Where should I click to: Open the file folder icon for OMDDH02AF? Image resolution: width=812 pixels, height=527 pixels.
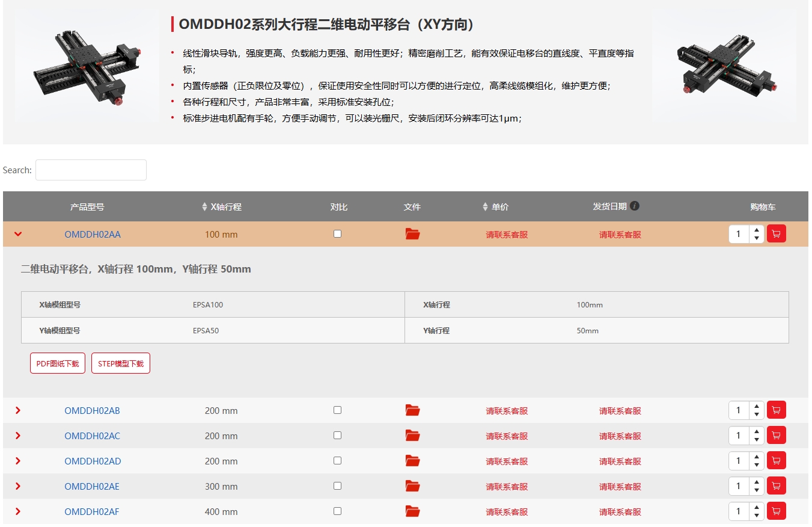(x=412, y=511)
